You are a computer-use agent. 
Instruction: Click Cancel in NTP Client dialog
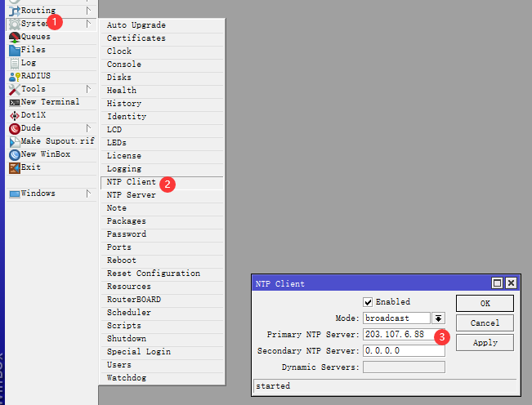[x=485, y=323]
